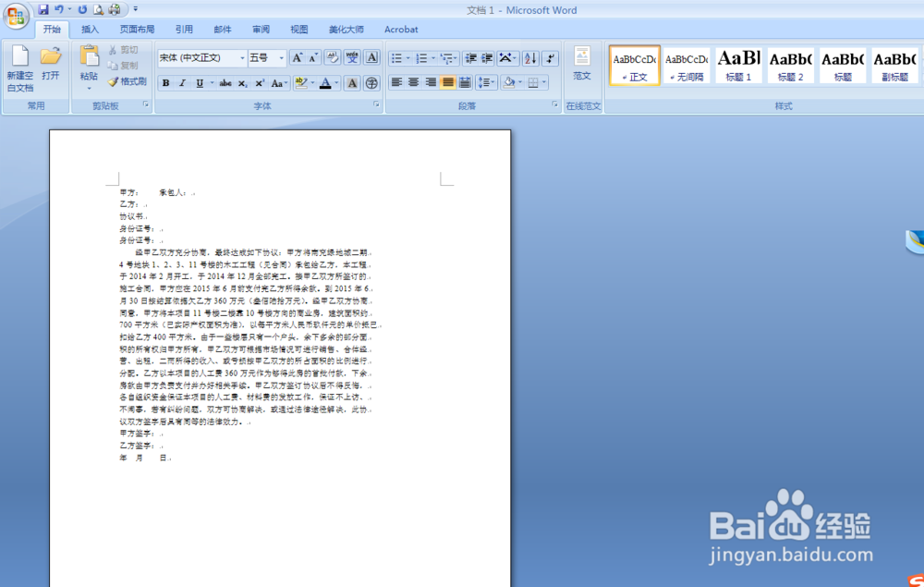Image resolution: width=924 pixels, height=587 pixels.
Task: Click the Subscript icon
Action: 244,82
